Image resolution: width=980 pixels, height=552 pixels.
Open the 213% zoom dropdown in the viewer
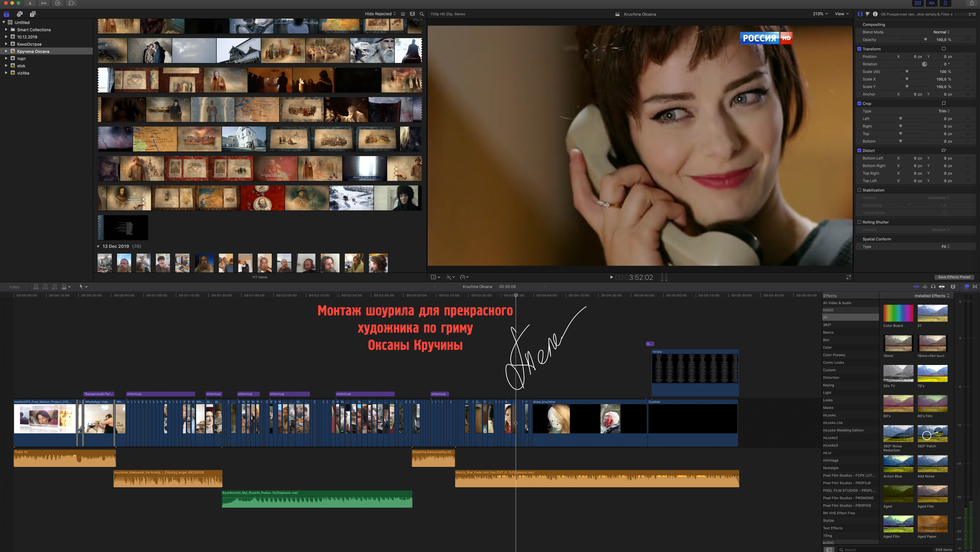820,14
